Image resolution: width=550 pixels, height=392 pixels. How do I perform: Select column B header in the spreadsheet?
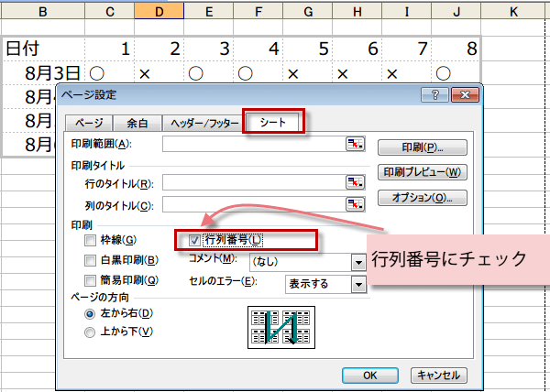(43, 12)
